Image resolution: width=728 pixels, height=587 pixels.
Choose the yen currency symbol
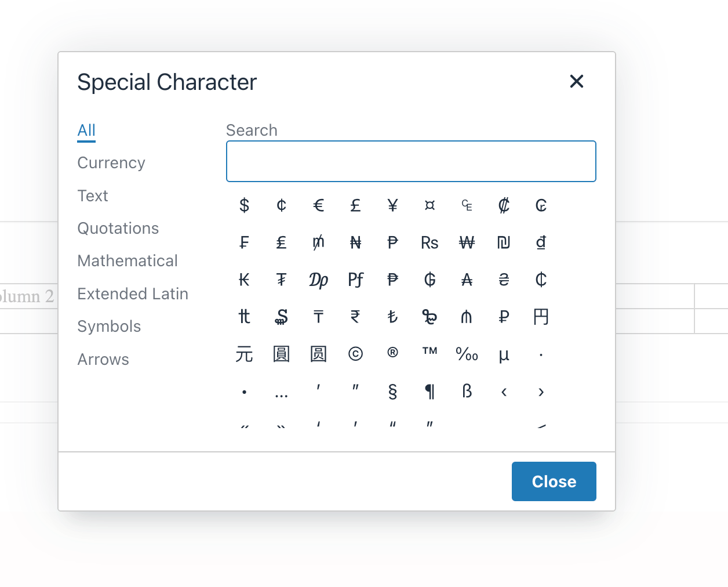pos(392,205)
